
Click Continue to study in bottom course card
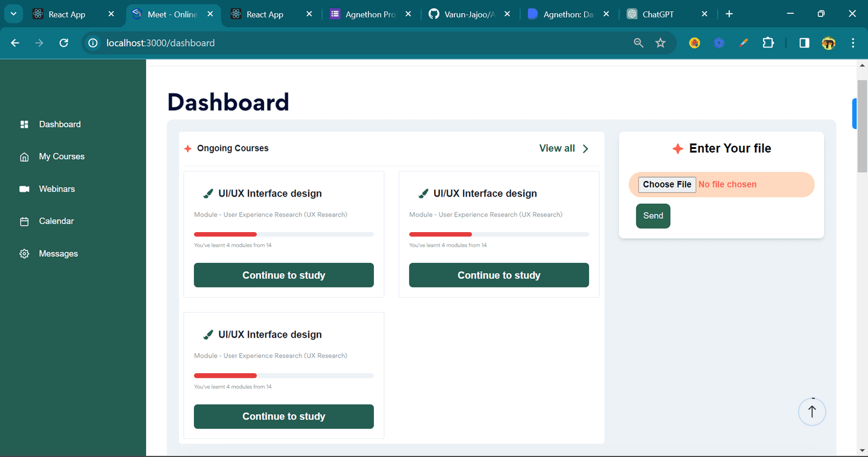(x=284, y=417)
